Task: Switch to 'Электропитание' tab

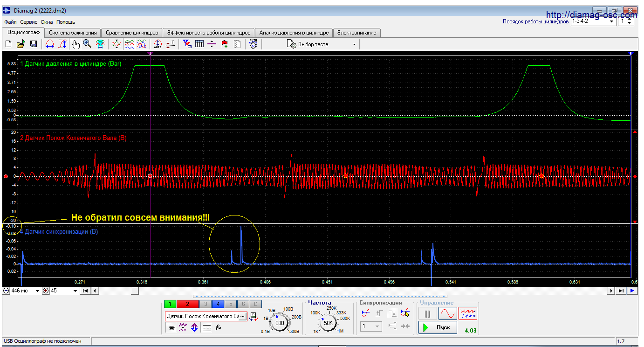Action: click(x=357, y=33)
